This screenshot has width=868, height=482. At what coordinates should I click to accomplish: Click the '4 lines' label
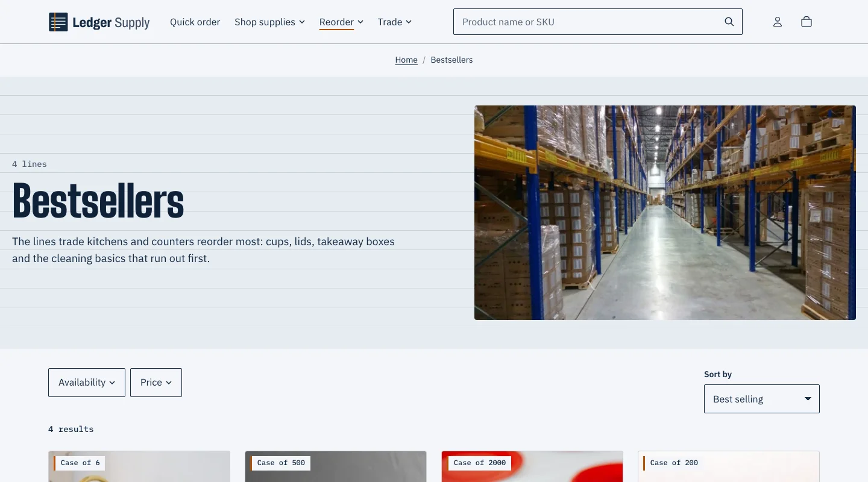(30, 164)
